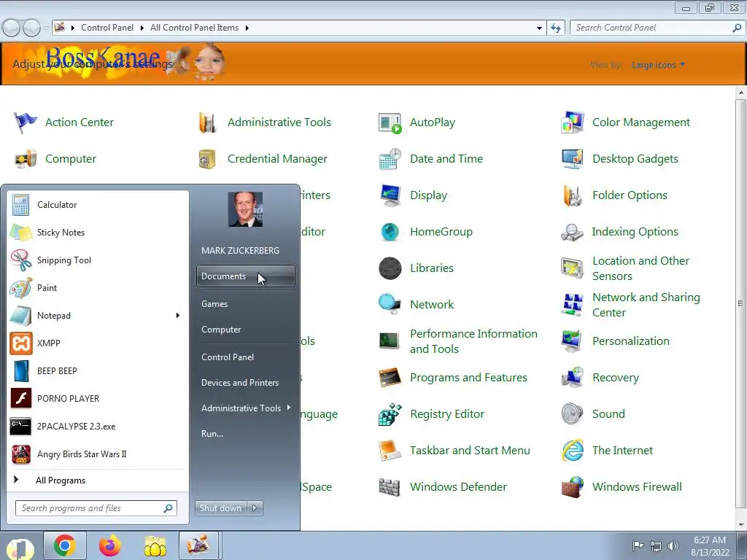Click the taskbar clock showing 6:27 AM

[710, 546]
